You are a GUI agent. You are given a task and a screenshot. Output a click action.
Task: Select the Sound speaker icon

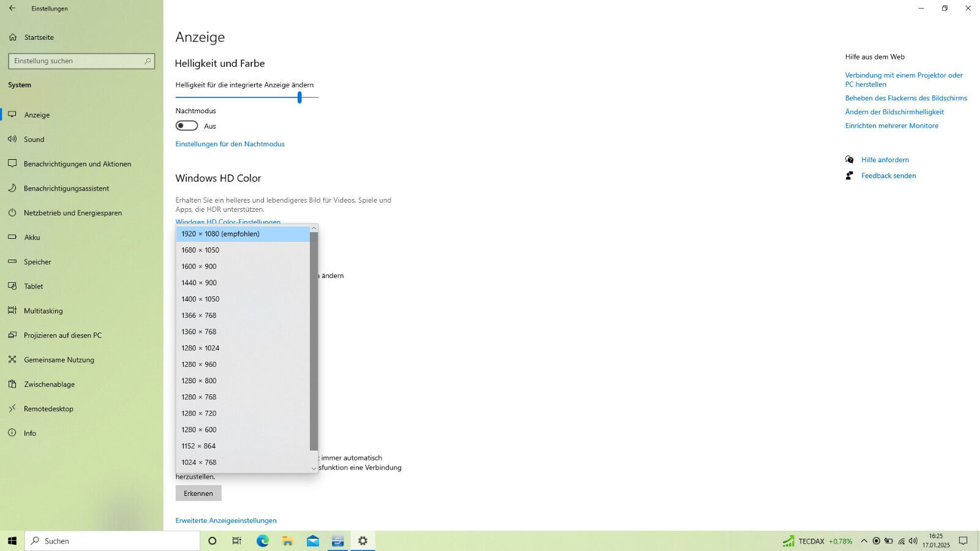12,139
